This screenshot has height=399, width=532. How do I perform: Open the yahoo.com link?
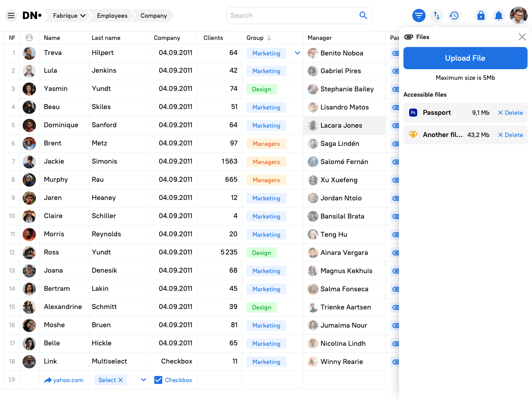68,380
